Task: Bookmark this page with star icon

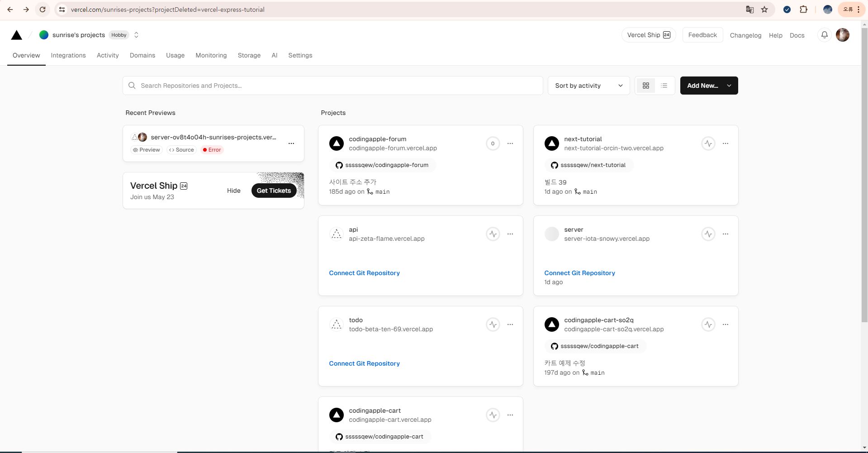Action: [764, 9]
